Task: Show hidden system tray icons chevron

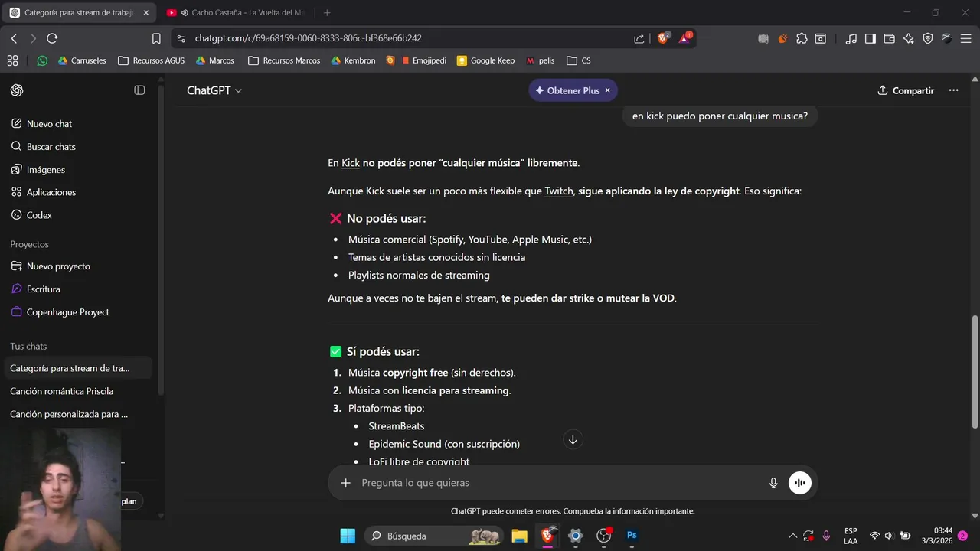Action: tap(792, 536)
